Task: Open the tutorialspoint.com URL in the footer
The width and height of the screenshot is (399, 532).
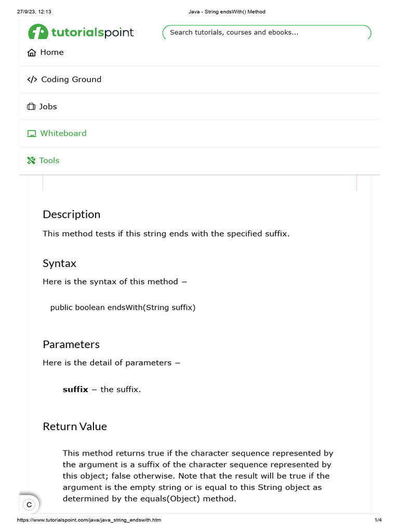Action: 89,520
